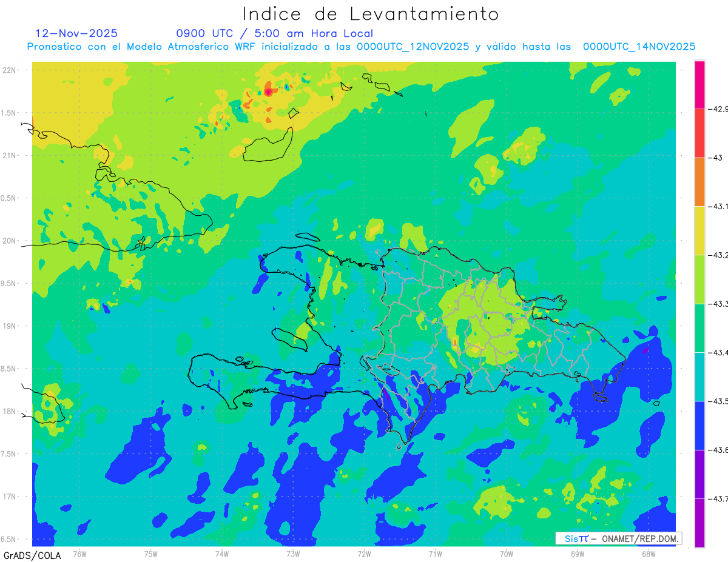Image resolution: width=728 pixels, height=562 pixels.
Task: Click the '17N' latitude label
Action: (10, 497)
